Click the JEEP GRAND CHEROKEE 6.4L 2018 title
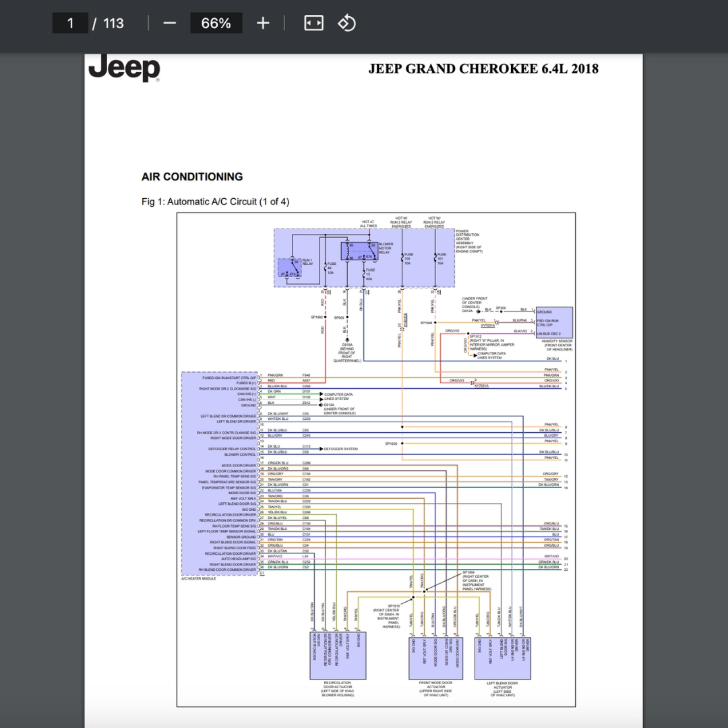 483,69
